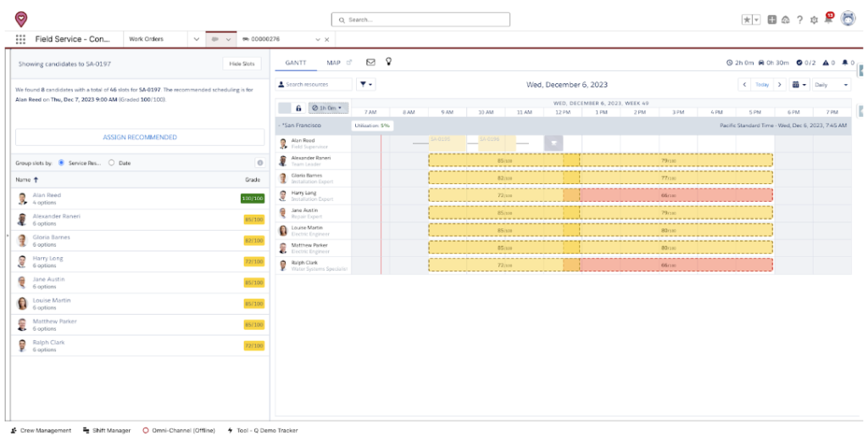Open candidate Harry Long link
868x442 pixels.
point(47,258)
